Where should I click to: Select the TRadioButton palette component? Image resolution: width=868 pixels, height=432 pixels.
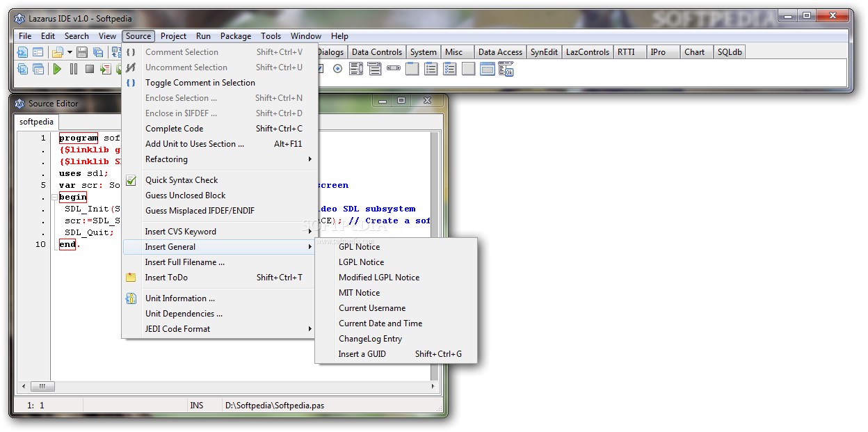(338, 69)
